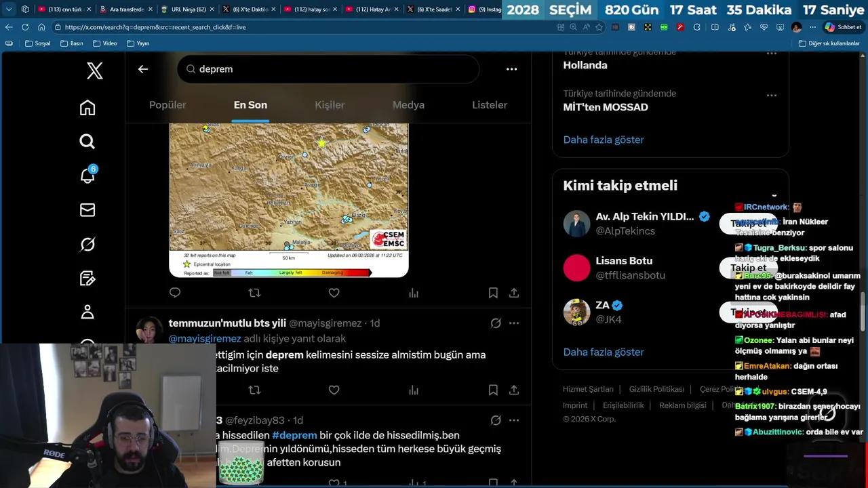View analytics of the earthquake map tweet

[x=414, y=293]
